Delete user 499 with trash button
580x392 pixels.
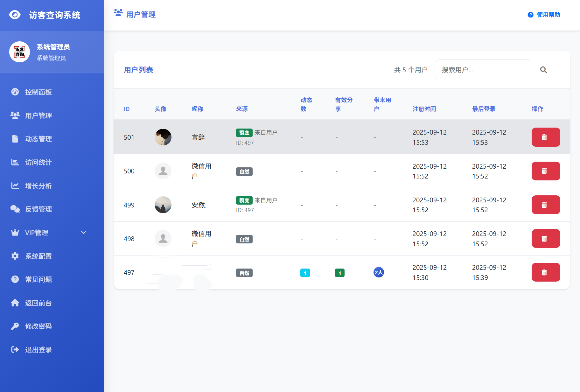(x=546, y=205)
